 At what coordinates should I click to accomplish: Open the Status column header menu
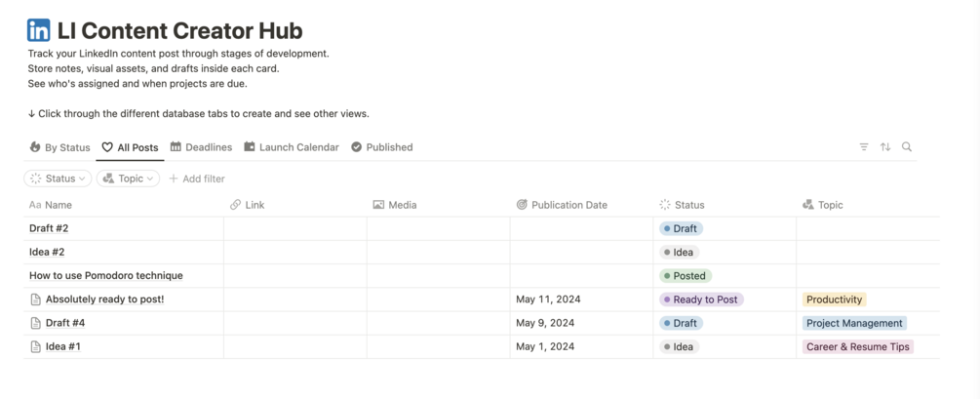(688, 205)
